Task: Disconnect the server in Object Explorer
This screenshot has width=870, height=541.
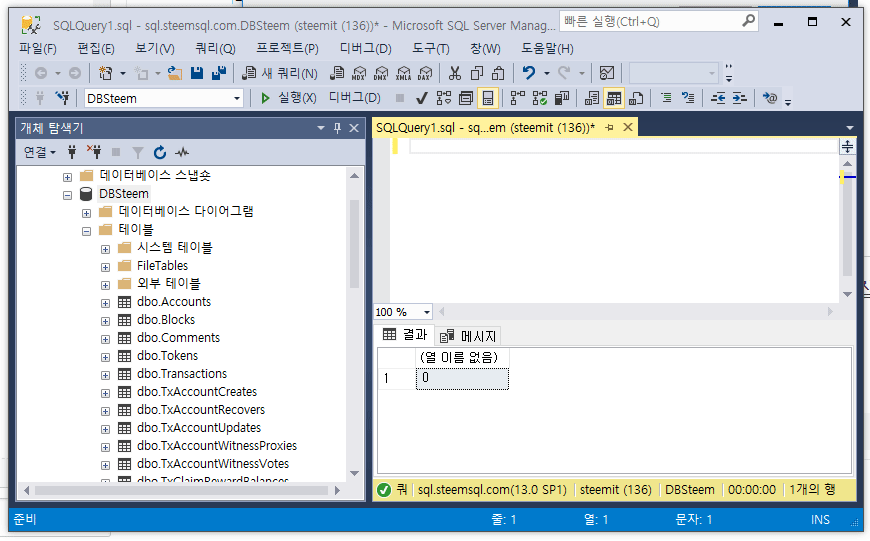Action: (x=94, y=152)
